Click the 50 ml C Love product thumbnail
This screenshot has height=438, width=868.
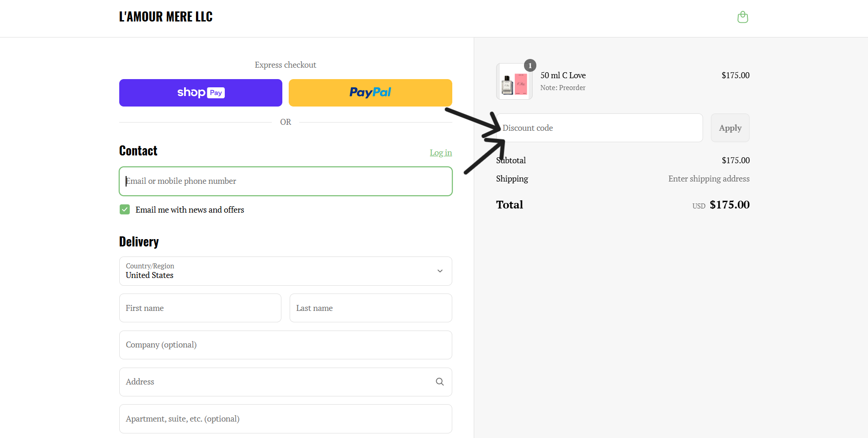click(514, 82)
